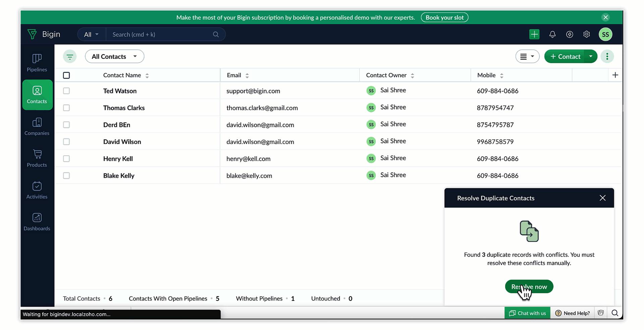Click email support@bigin.com
Image resolution: width=644 pixels, height=330 pixels.
tap(253, 91)
